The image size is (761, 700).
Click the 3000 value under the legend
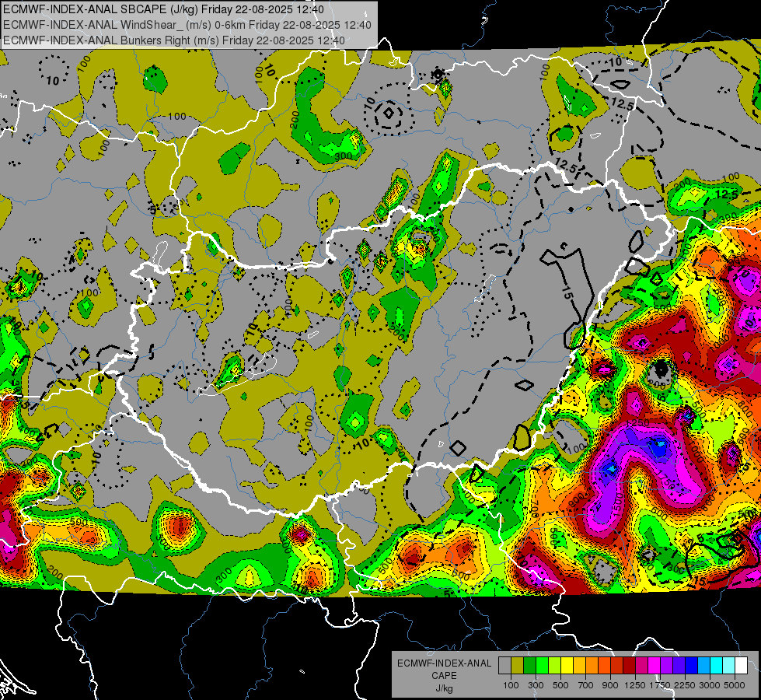[x=710, y=685]
